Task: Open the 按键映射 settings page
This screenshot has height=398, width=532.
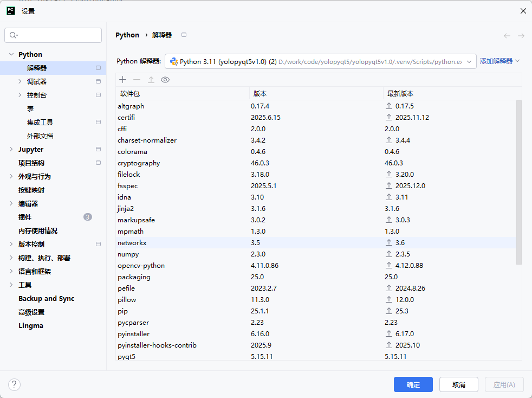Action: click(31, 190)
